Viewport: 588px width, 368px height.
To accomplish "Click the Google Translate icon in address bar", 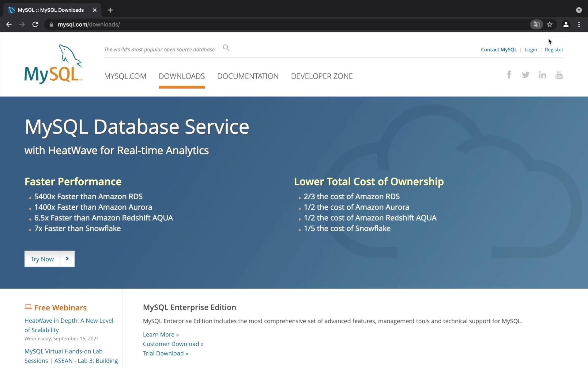I will 536,25.
